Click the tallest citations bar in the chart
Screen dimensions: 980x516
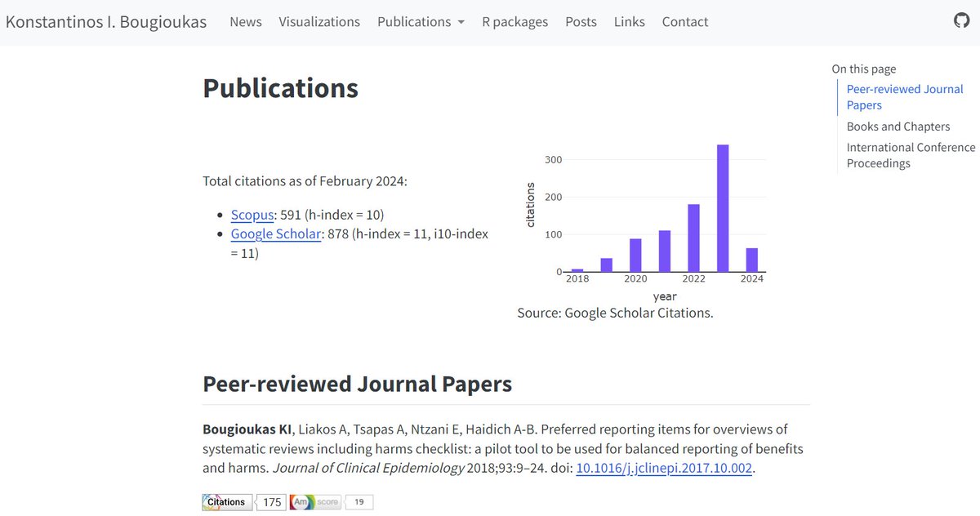tap(722, 208)
